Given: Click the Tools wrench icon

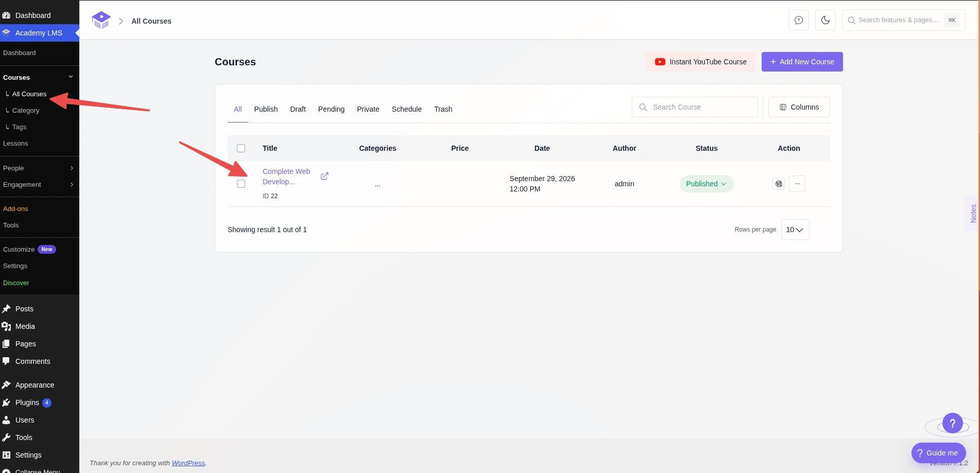Looking at the screenshot, I should coord(6,437).
